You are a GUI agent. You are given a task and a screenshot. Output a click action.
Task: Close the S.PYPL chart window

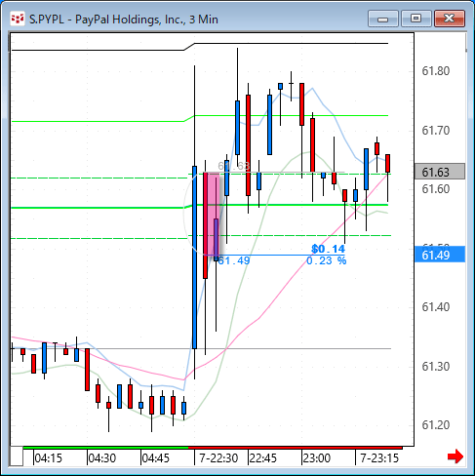(450, 19)
